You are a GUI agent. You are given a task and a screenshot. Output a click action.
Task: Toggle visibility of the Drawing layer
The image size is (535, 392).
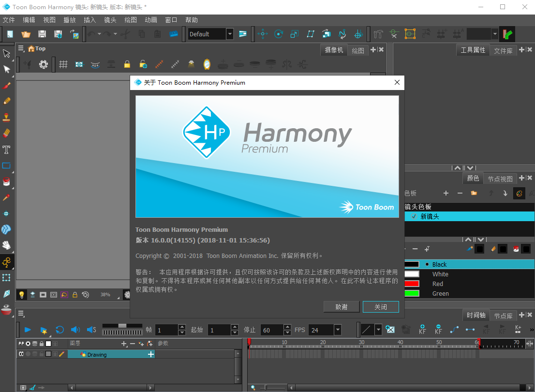click(x=21, y=354)
